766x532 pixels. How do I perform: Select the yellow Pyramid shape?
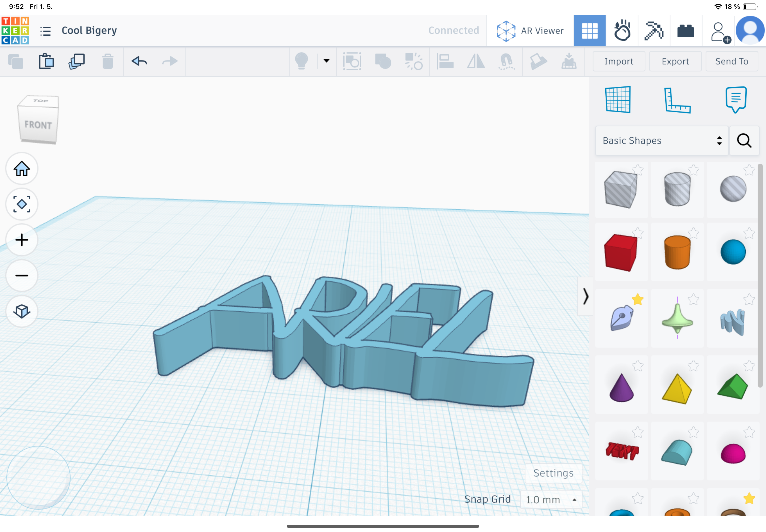[x=677, y=389]
